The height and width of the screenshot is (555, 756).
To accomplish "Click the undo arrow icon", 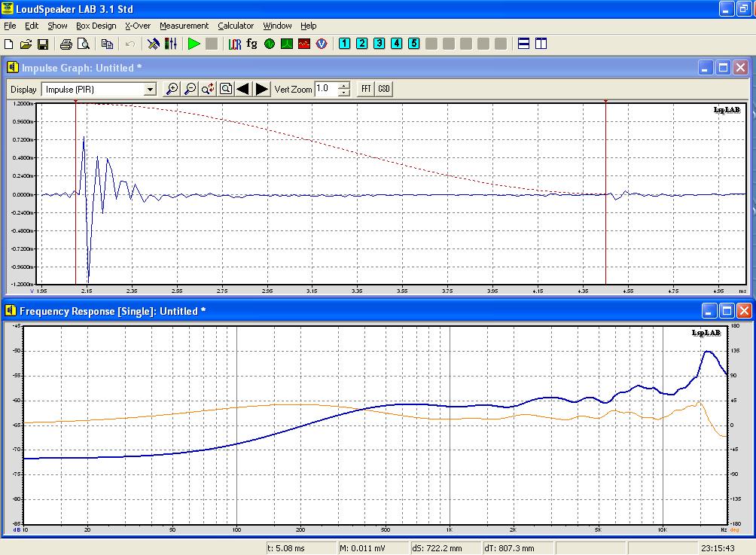I will click(130, 44).
